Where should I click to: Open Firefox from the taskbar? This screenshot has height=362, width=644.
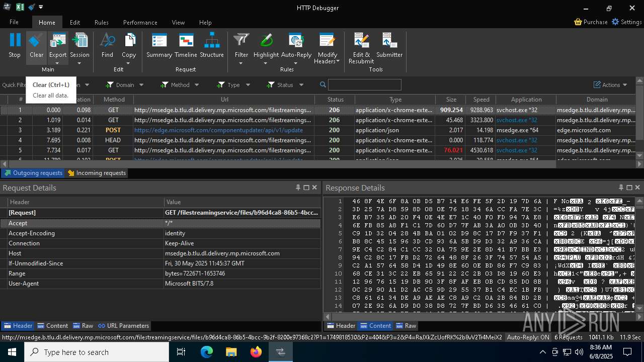click(256, 352)
